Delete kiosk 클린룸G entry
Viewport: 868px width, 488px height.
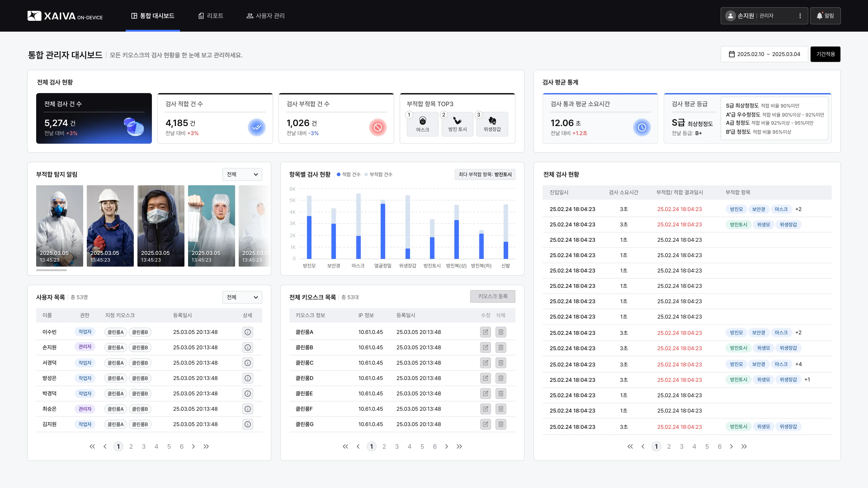[501, 424]
